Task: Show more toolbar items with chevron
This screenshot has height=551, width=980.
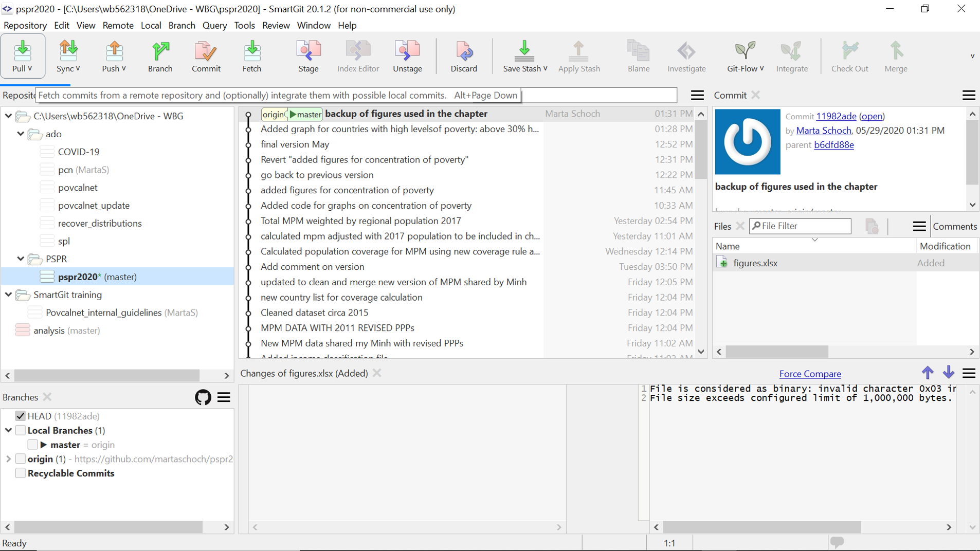Action: (x=972, y=56)
